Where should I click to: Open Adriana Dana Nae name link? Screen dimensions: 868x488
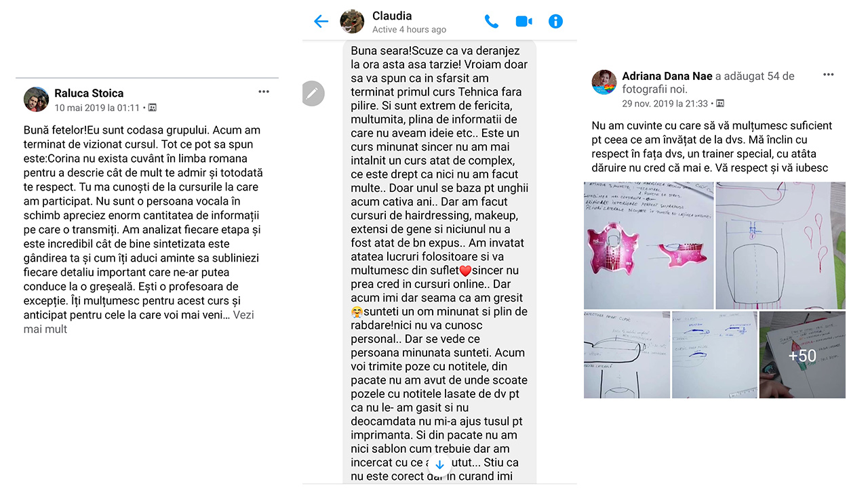click(x=667, y=76)
